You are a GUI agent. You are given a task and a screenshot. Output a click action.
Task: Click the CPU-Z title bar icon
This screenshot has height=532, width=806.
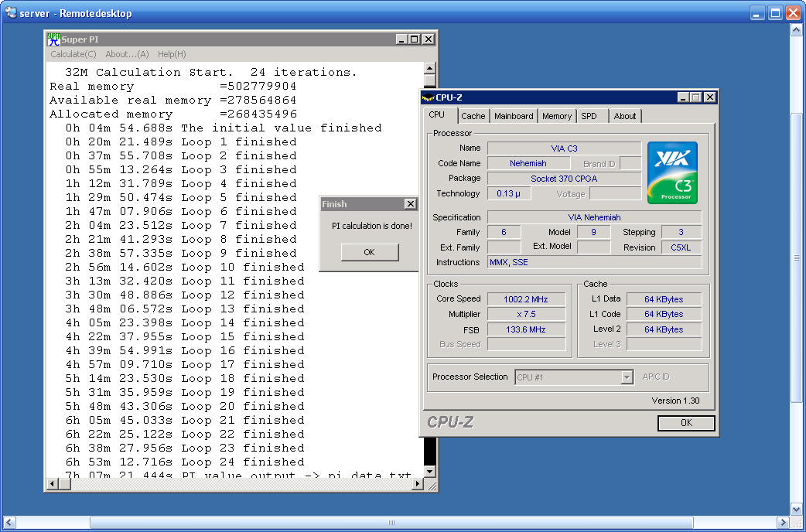click(429, 97)
